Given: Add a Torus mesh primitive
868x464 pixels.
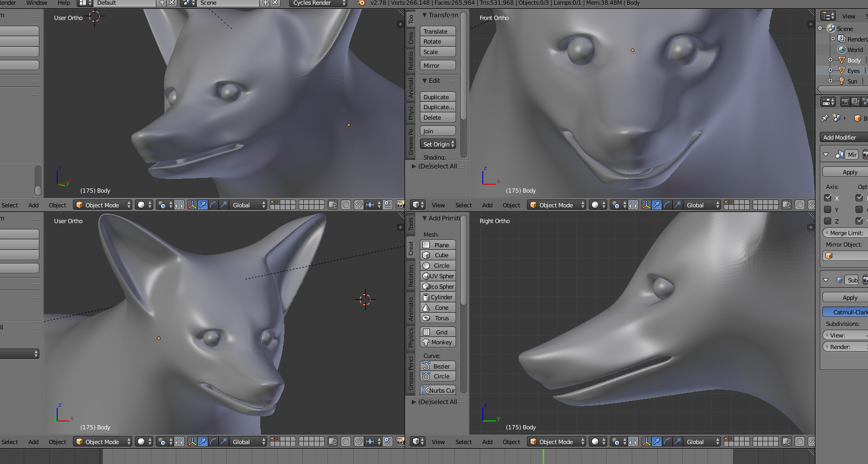Looking at the screenshot, I should pos(438,318).
